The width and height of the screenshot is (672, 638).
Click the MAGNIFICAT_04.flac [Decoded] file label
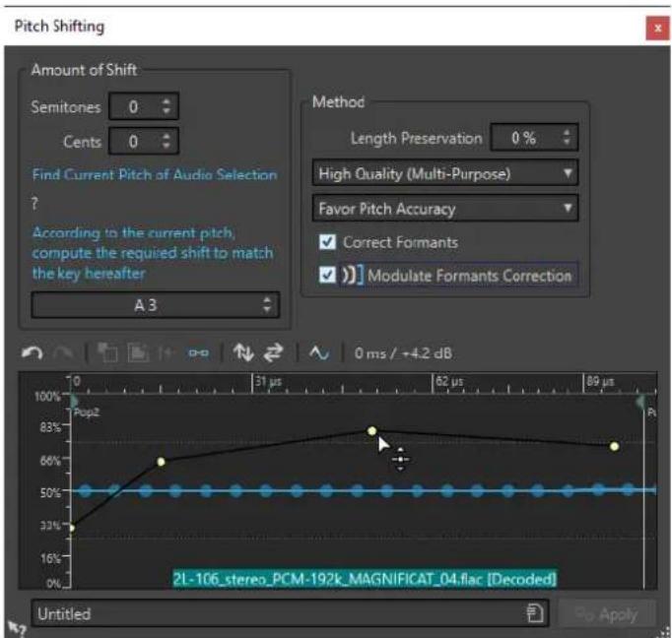click(365, 579)
